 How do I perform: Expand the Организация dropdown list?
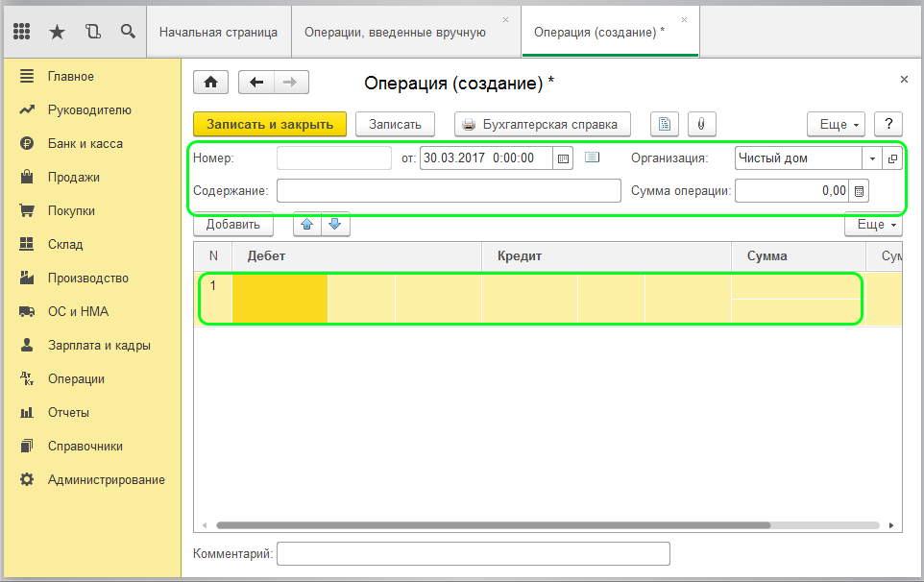pyautogui.click(x=872, y=158)
